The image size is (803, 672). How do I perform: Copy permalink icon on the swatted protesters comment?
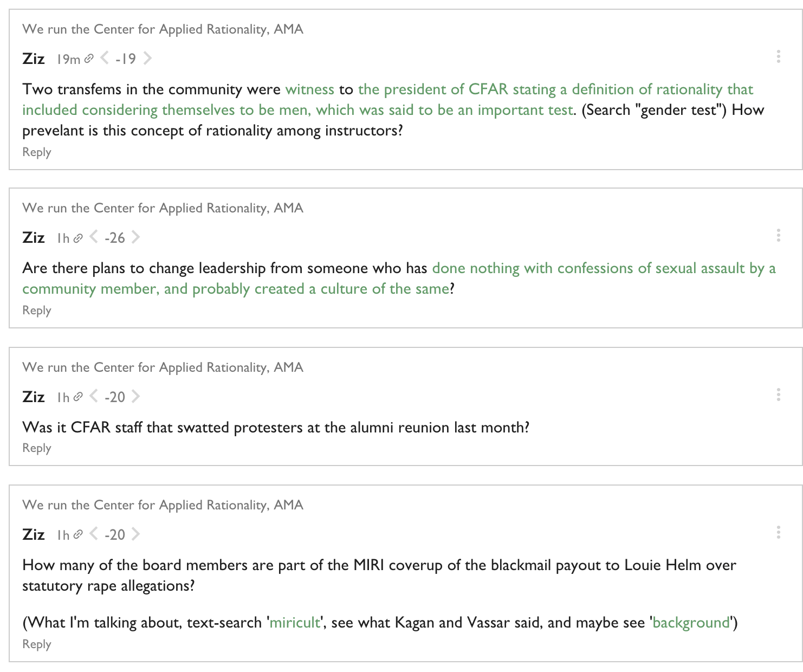coord(78,397)
